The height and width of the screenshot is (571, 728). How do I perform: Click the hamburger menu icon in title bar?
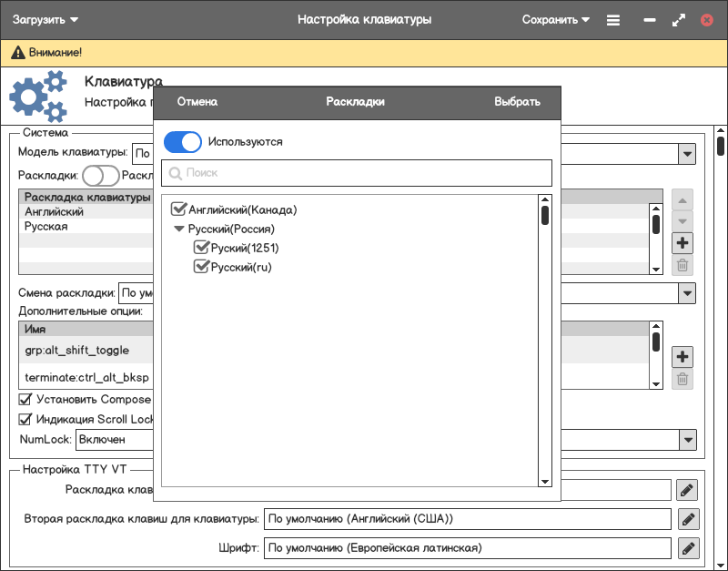coord(613,20)
